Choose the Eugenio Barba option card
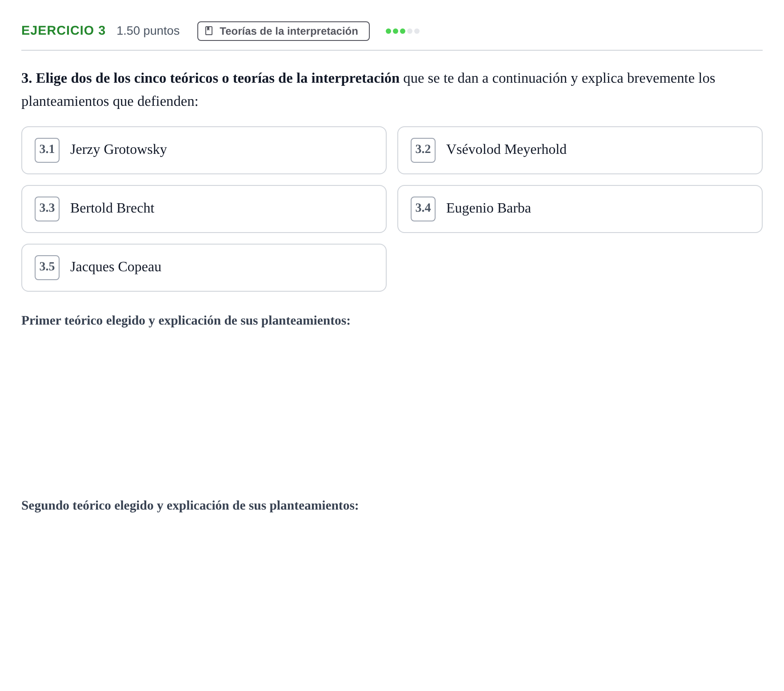784x691 pixels. tap(580, 209)
